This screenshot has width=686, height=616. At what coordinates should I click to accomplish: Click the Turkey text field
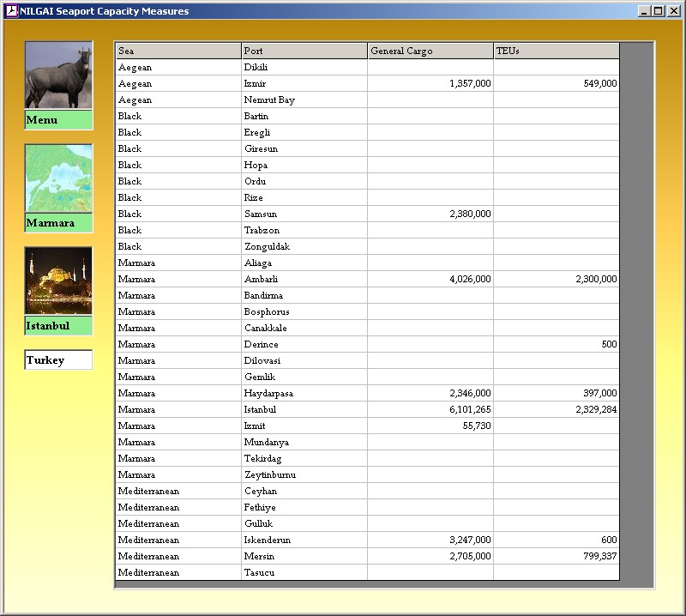click(x=58, y=360)
